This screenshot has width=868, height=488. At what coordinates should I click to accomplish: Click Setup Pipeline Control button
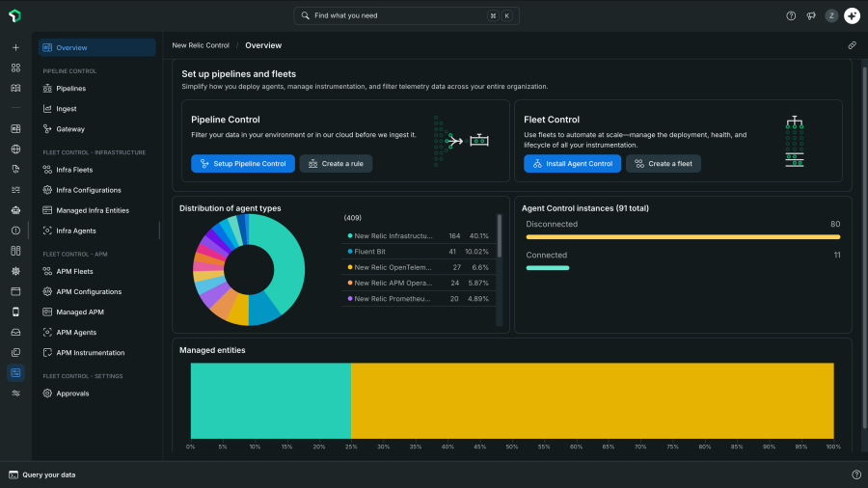click(x=243, y=163)
